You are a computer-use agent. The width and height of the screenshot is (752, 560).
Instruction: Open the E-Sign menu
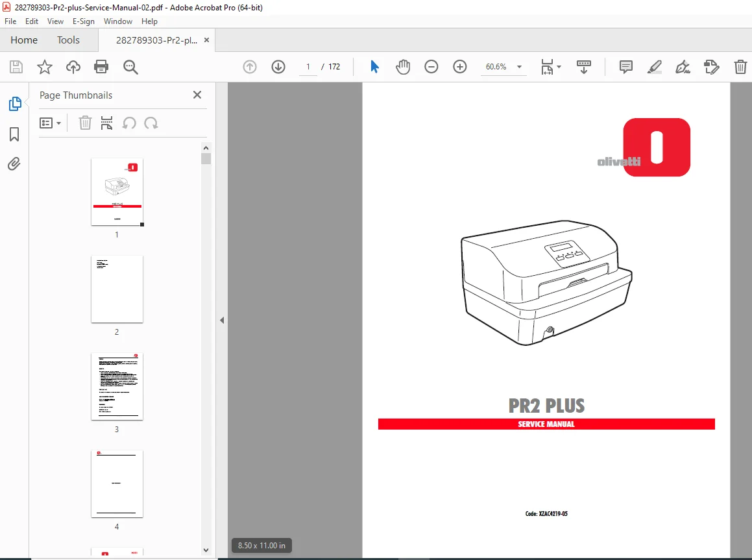[84, 21]
